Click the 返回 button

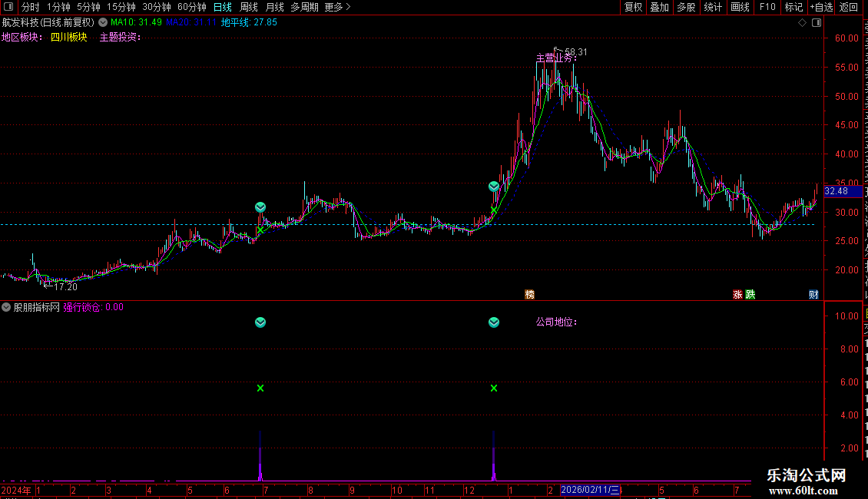pos(849,7)
